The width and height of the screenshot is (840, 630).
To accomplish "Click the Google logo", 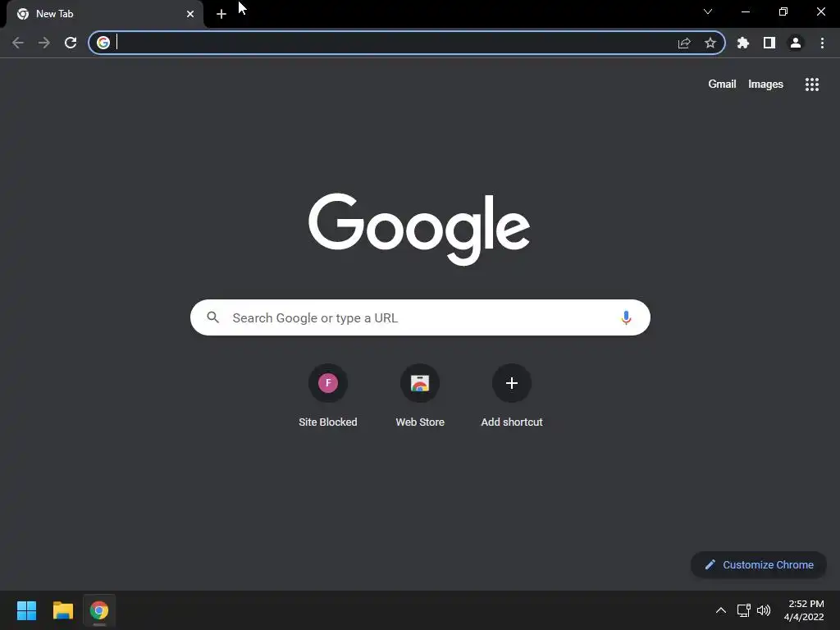I will tap(419, 229).
